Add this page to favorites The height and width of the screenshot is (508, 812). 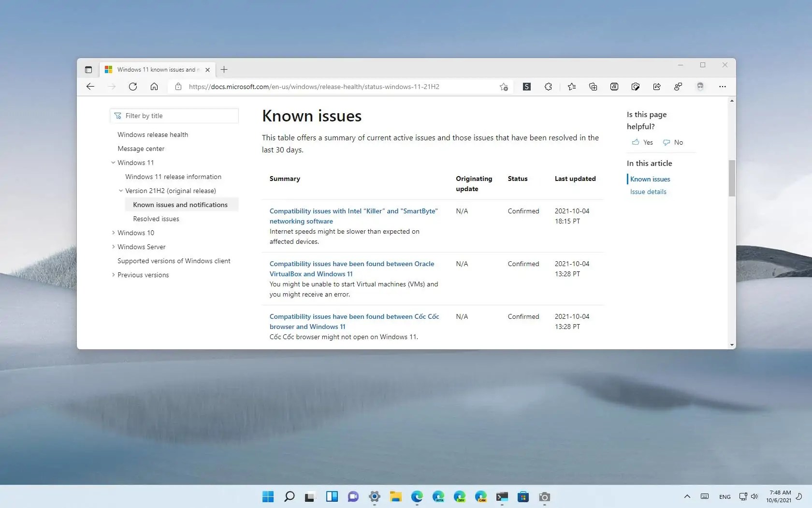pos(504,87)
